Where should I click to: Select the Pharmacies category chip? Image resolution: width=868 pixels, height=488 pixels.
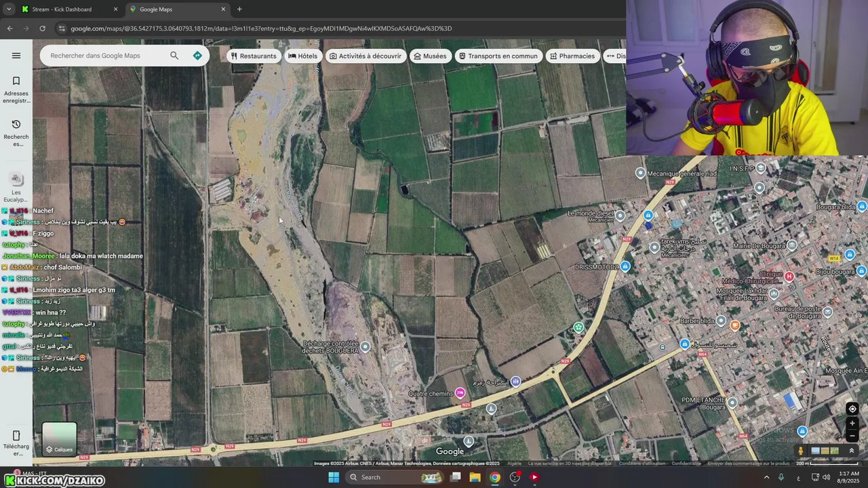click(572, 56)
